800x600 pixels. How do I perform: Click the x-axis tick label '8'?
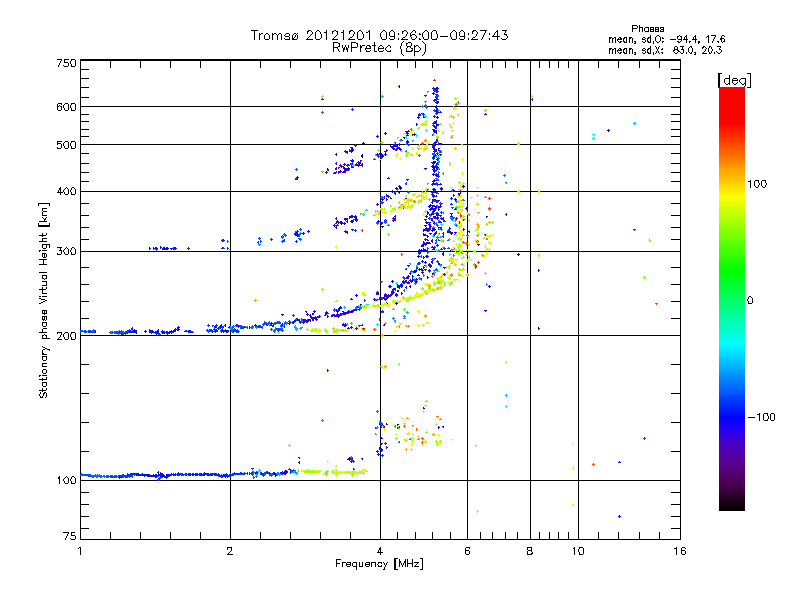click(530, 551)
